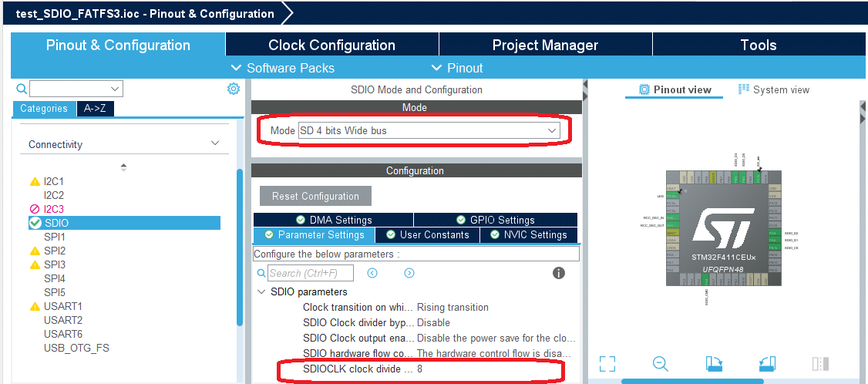868x384 pixels.
Task: Fit chip view to window
Action: [607, 363]
